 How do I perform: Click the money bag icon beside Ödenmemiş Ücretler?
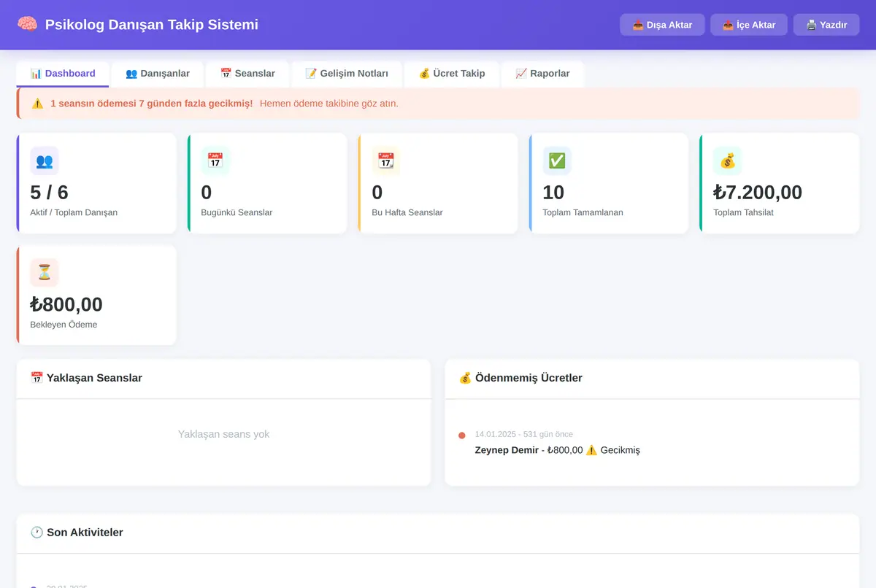[x=465, y=378]
